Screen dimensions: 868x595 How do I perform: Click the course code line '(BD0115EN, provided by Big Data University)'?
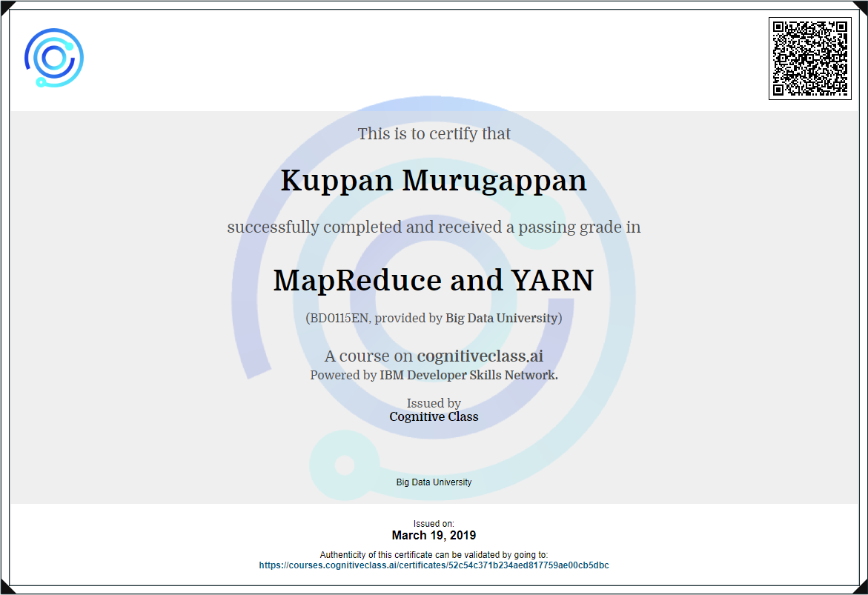click(434, 319)
